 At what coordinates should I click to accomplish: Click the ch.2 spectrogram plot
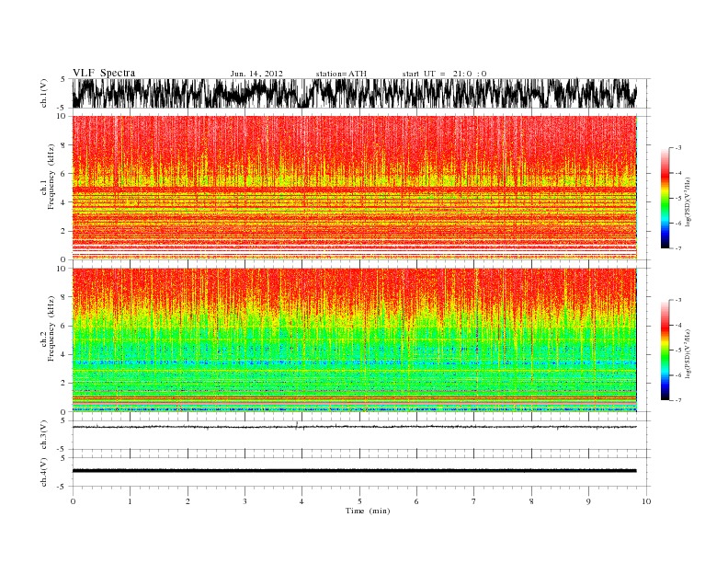354,339
